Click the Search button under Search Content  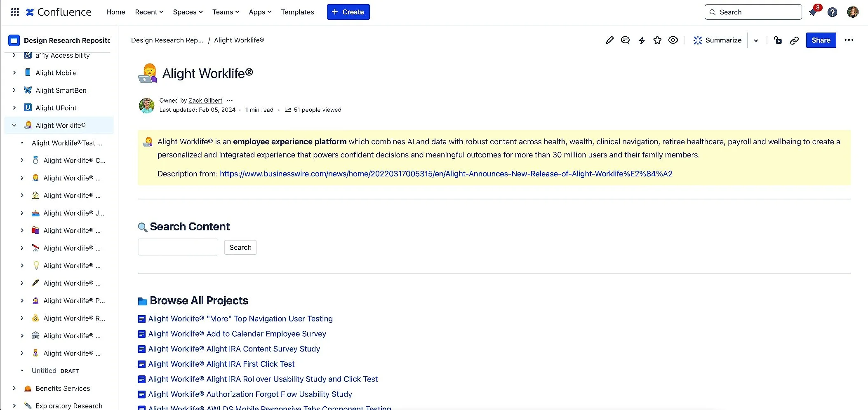[240, 247]
